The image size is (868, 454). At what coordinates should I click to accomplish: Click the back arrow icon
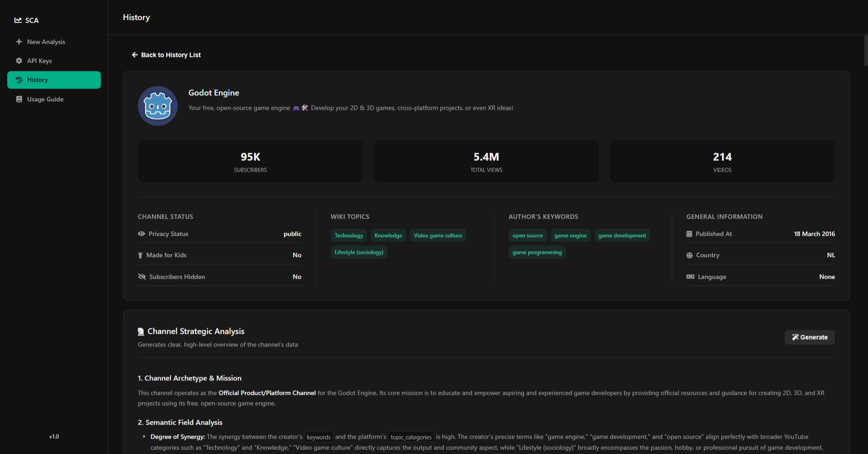135,55
